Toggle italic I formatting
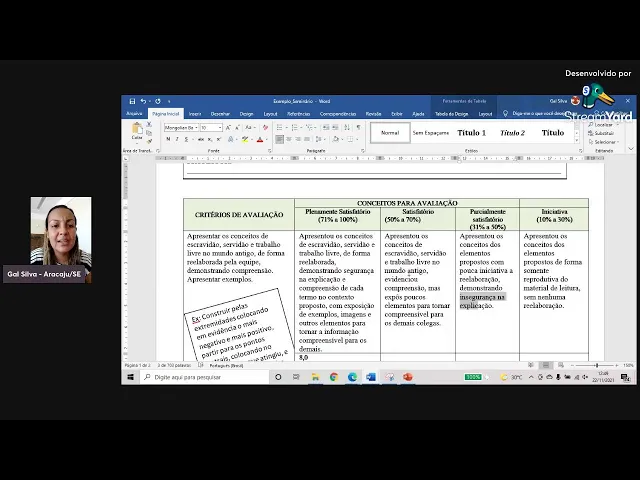This screenshot has width=640, height=480. pyautogui.click(x=177, y=140)
